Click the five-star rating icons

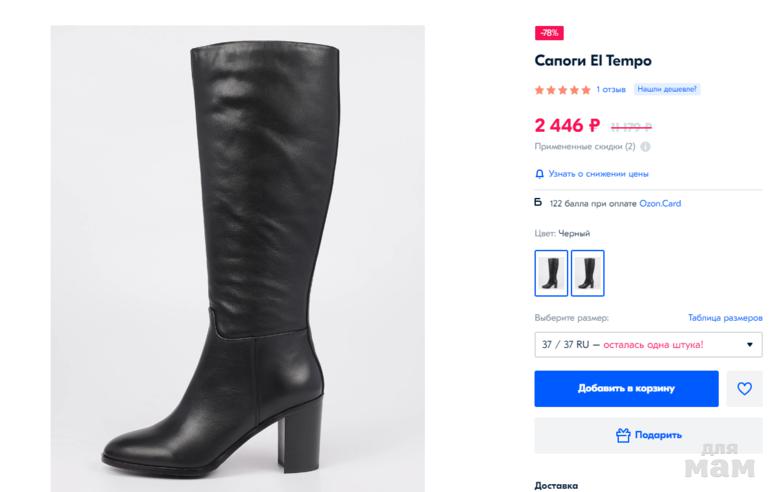point(562,89)
